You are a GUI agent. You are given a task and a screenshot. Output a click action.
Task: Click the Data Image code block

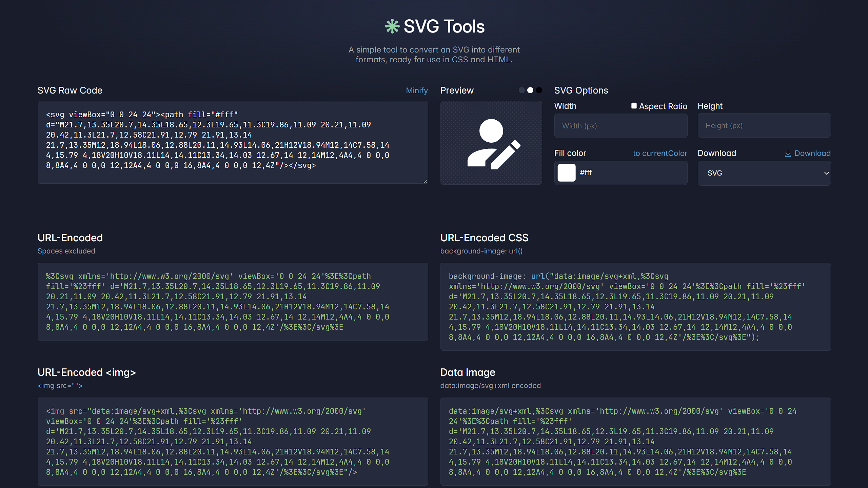tap(635, 441)
